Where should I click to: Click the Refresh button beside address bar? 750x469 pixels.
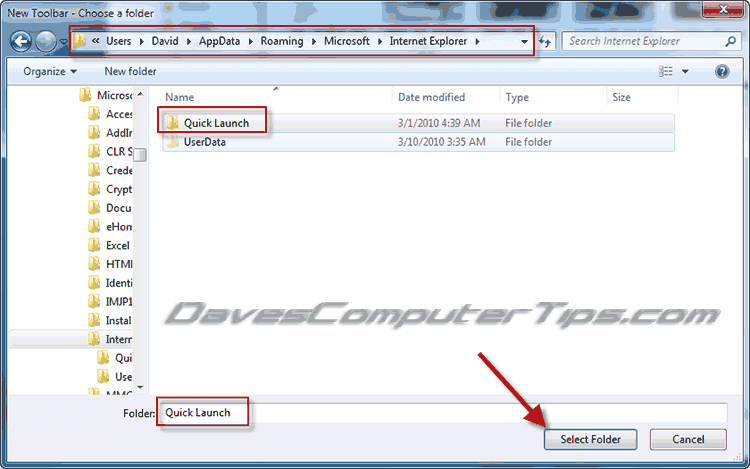coord(545,42)
